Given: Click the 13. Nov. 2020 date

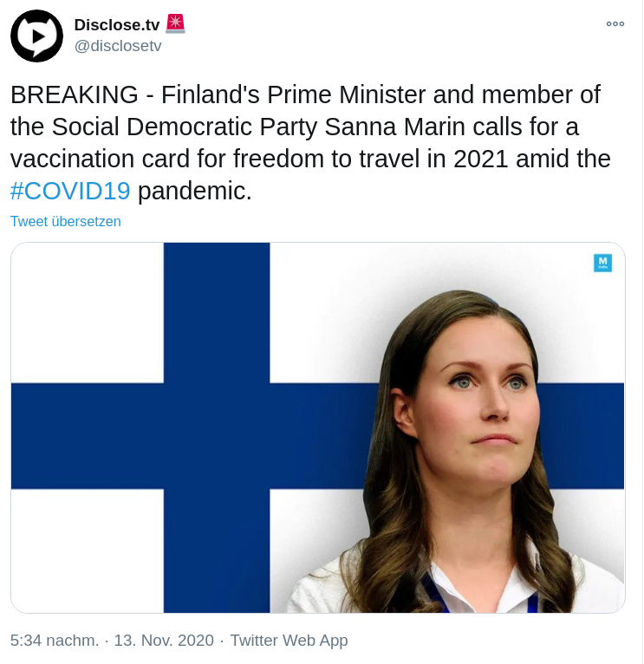Looking at the screenshot, I should pos(164,641).
